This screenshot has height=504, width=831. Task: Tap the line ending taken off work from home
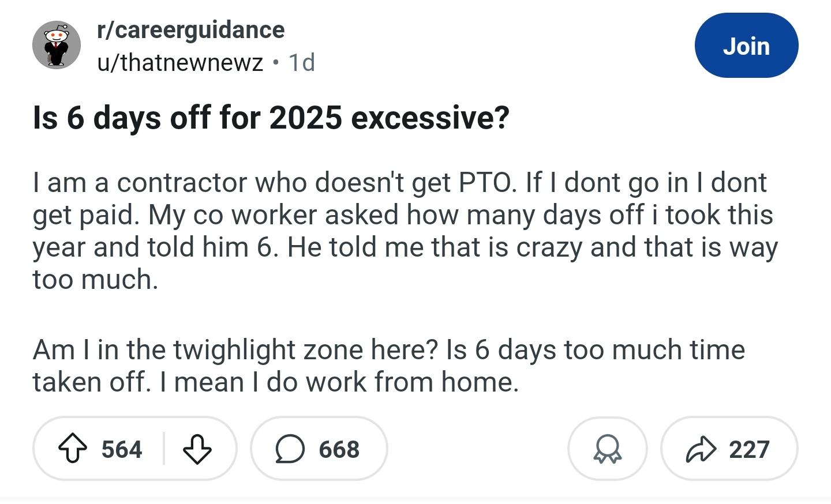(x=276, y=382)
